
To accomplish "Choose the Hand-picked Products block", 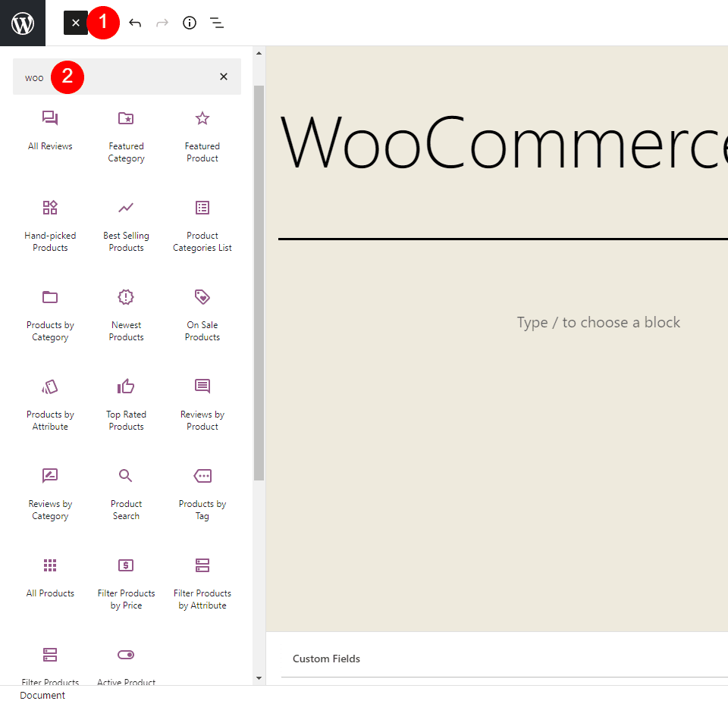I will pyautogui.click(x=50, y=224).
